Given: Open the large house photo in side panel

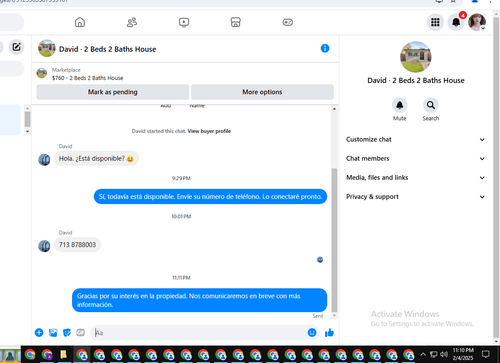Looking at the screenshot, I should 415,57.
